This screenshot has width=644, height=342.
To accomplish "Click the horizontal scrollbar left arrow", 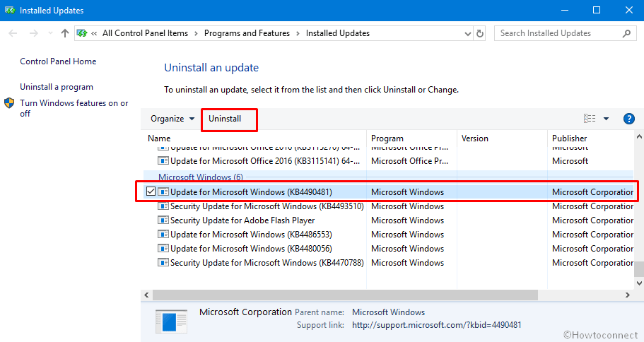I will click(146, 295).
